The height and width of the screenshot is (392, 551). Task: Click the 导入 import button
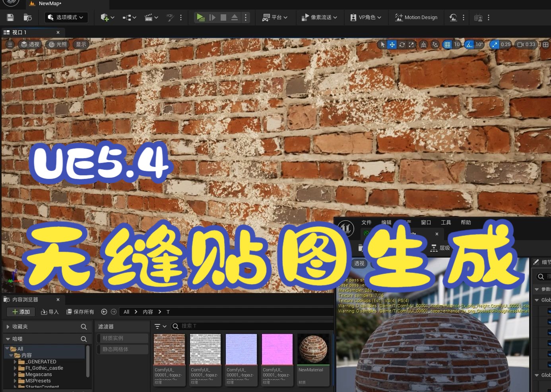[x=50, y=312]
